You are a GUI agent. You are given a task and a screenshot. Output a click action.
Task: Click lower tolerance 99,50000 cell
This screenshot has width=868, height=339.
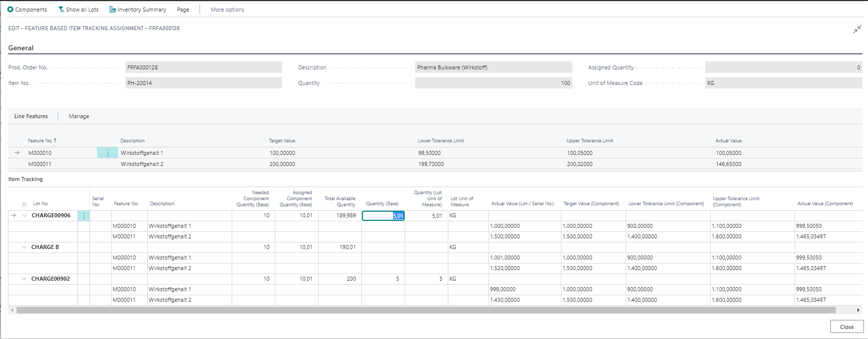point(429,153)
